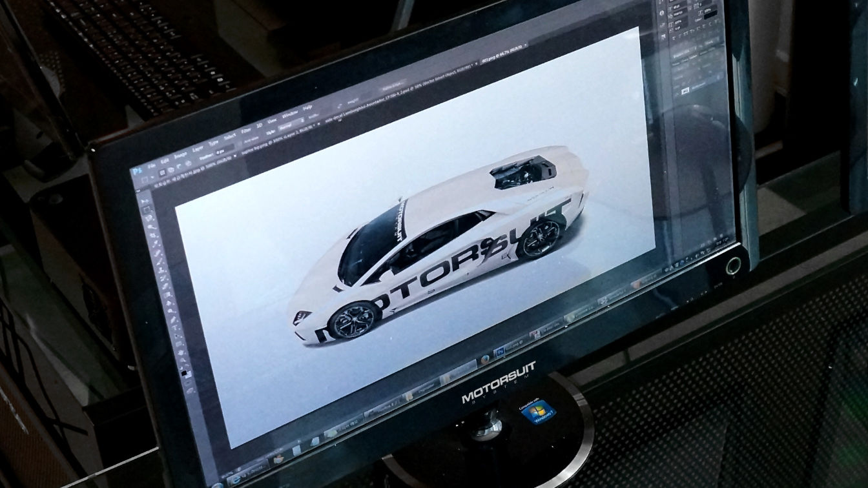Switch to the Lamborghini Aventador document tab

(x=400, y=94)
